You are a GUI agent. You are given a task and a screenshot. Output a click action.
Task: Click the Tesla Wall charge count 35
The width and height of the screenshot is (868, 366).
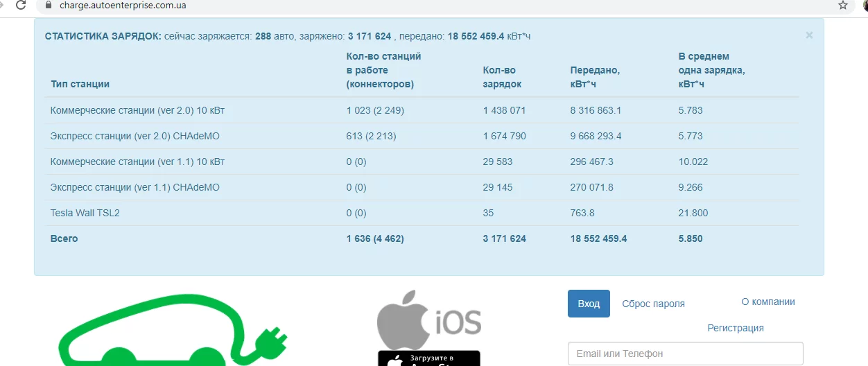point(488,213)
